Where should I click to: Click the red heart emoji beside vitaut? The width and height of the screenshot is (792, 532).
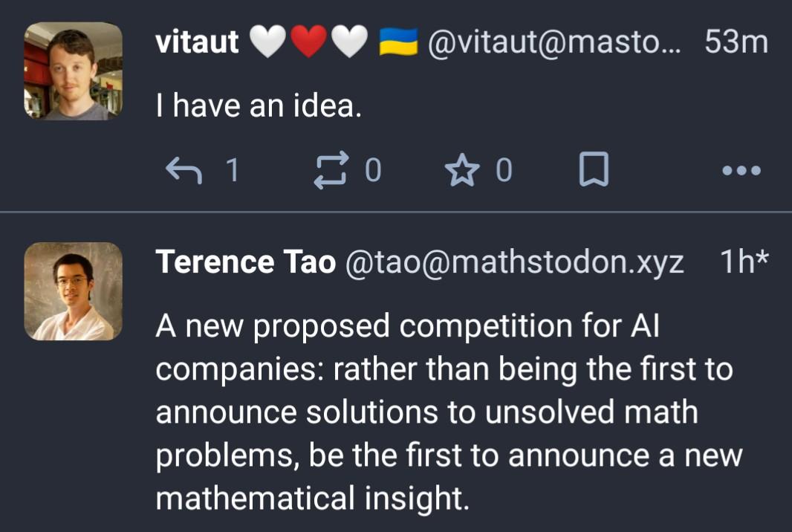(309, 42)
